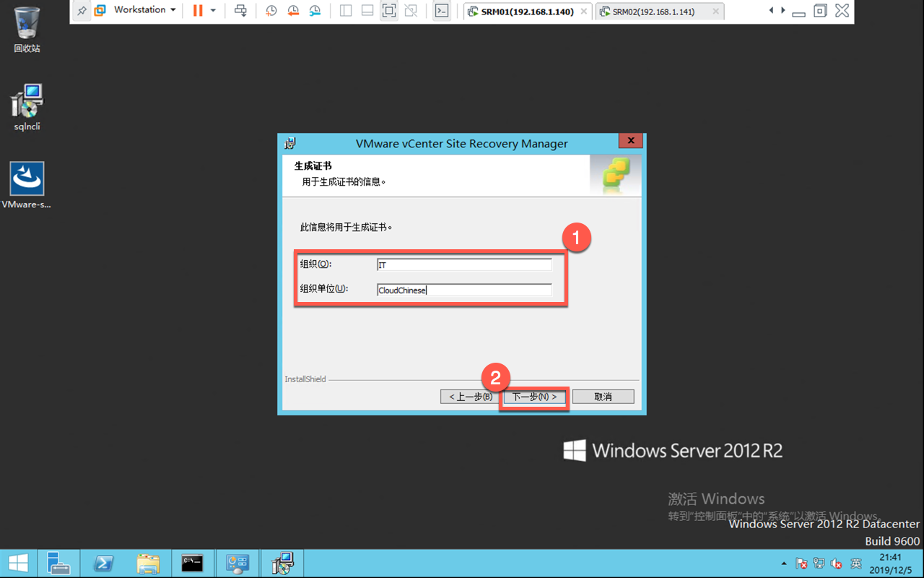
Task: Go back with 上一步(B) button
Action: coord(471,397)
